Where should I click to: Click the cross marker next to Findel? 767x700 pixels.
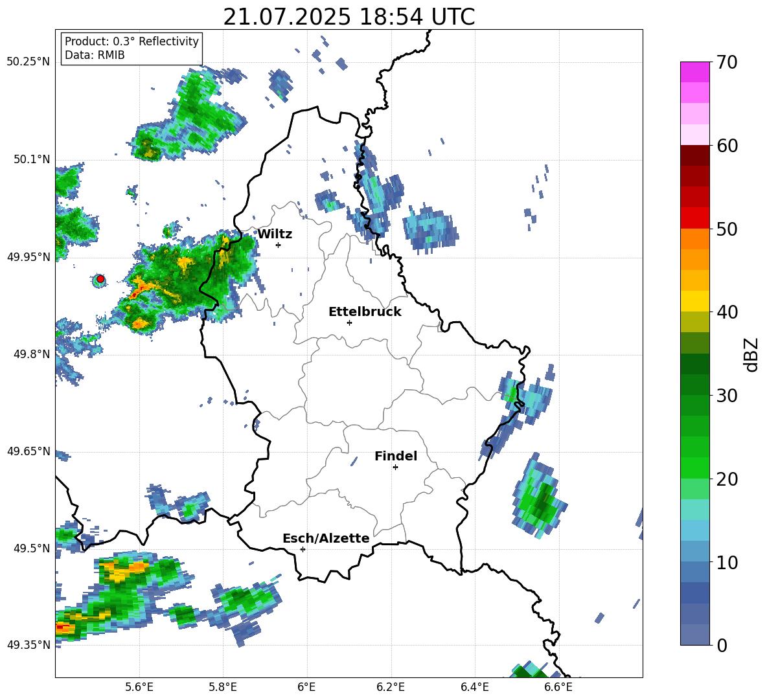tap(395, 468)
